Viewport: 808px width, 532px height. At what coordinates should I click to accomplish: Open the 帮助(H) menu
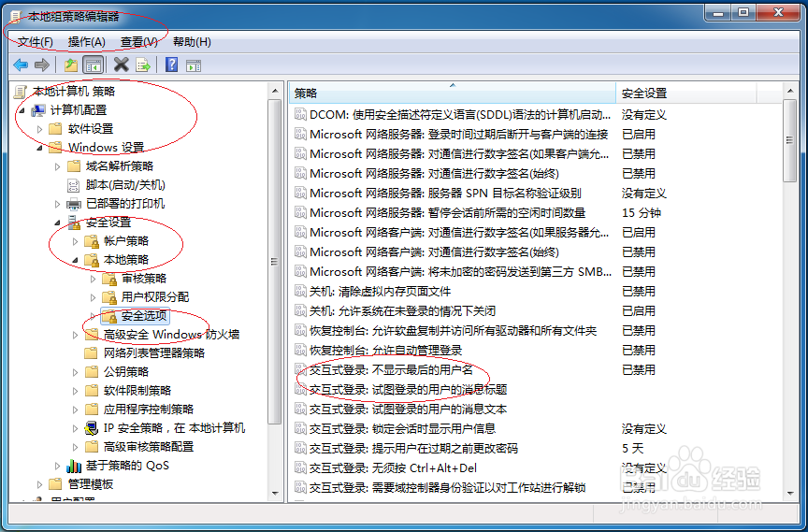tap(192, 42)
